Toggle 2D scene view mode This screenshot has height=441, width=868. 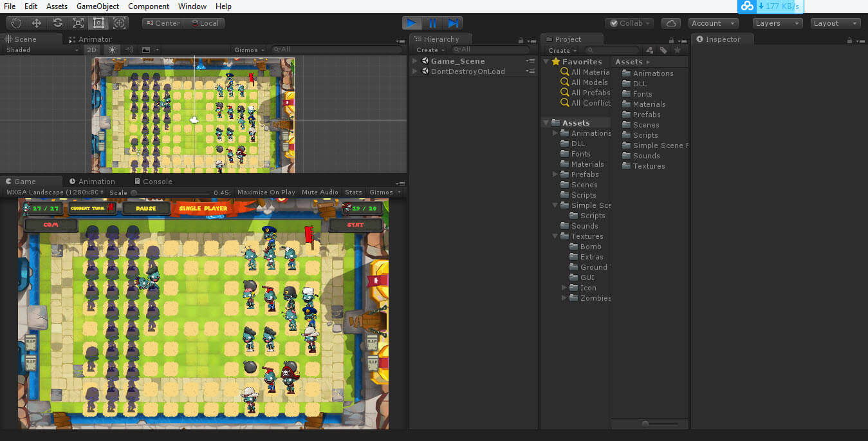pos(92,50)
